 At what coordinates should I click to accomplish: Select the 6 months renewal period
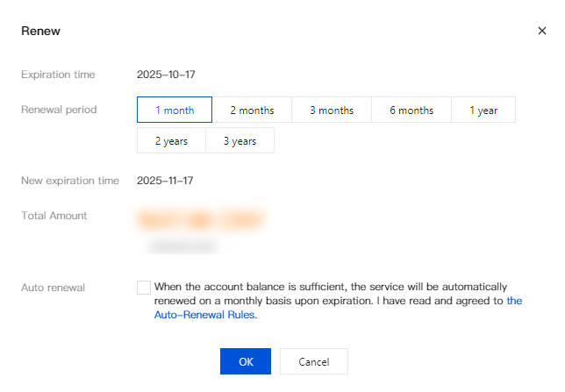point(411,110)
